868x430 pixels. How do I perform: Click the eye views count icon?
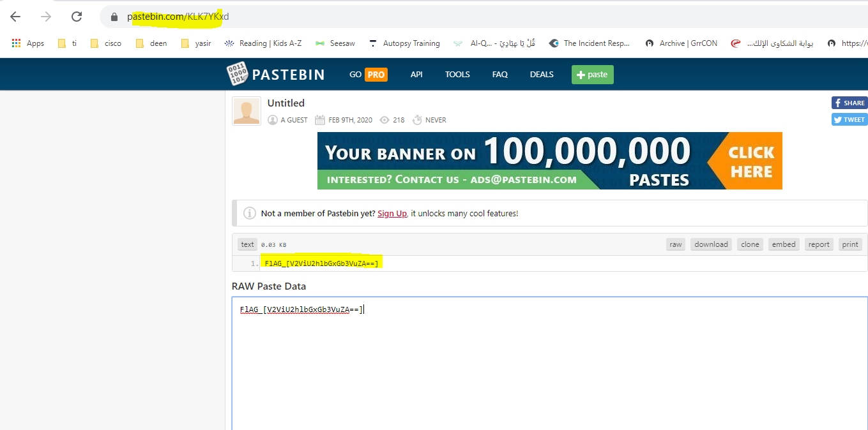(x=385, y=120)
